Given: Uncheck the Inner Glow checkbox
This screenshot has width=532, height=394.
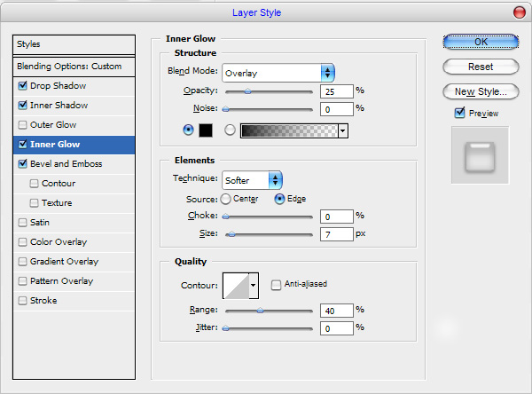Looking at the screenshot, I should coord(22,144).
